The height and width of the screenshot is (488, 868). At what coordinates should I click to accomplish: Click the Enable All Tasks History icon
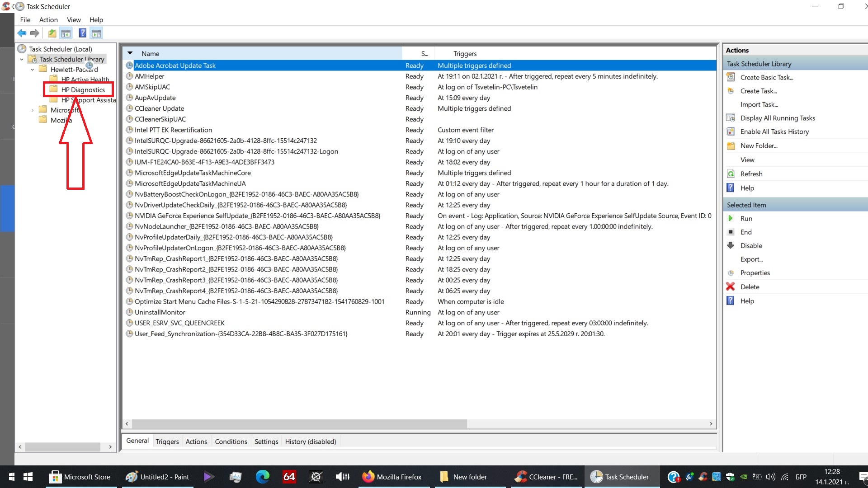click(731, 131)
